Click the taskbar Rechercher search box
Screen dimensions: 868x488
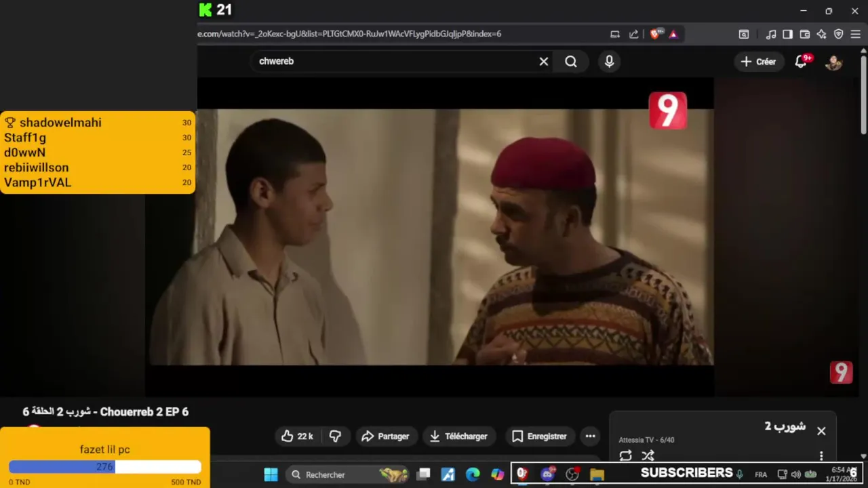[347, 474]
